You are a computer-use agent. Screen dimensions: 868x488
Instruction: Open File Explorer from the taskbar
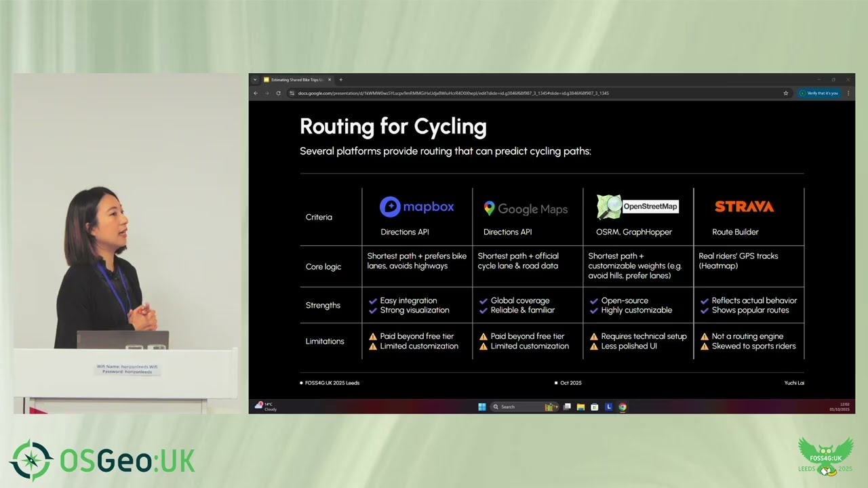[581, 407]
